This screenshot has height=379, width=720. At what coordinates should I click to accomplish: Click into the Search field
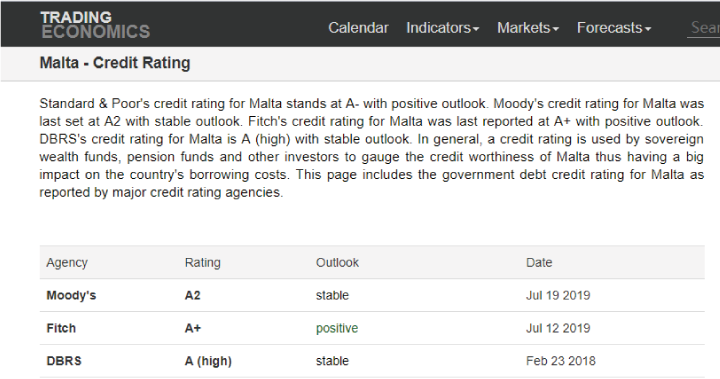[704, 28]
